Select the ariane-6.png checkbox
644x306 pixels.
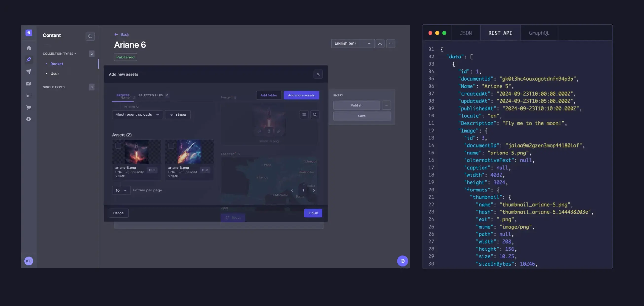point(171,146)
